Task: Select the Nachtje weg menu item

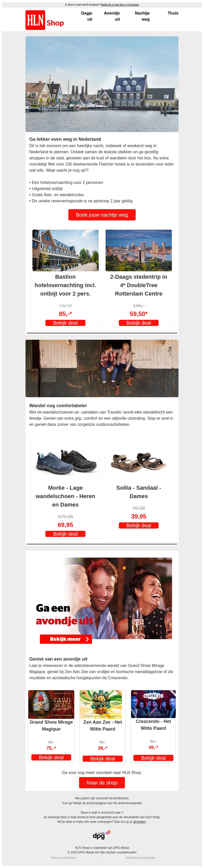Action: [x=142, y=16]
